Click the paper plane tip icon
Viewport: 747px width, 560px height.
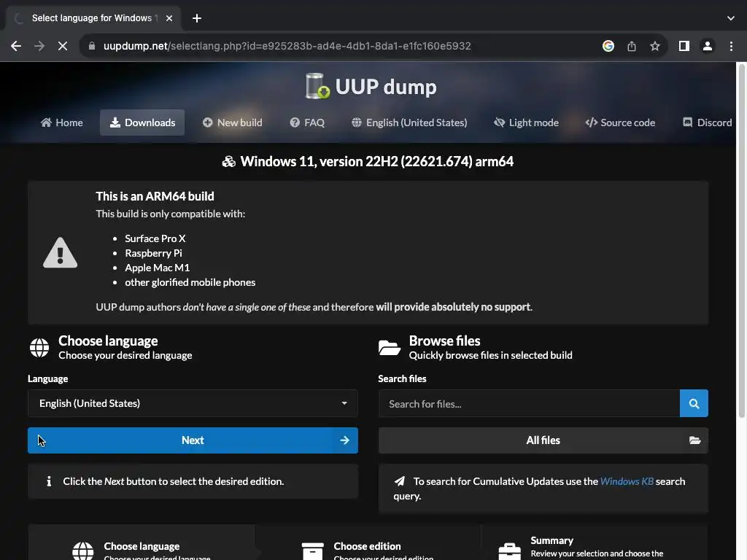click(x=399, y=481)
